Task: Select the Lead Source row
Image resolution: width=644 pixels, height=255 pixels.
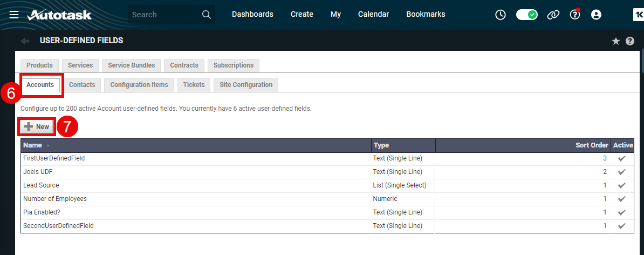Action: [327, 185]
